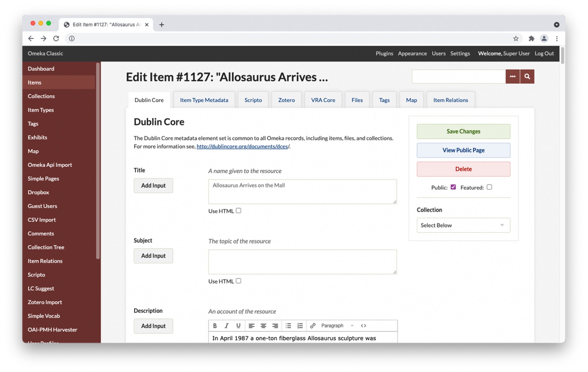Enable the Featured checkbox
This screenshot has height=372, width=588.
(489, 187)
